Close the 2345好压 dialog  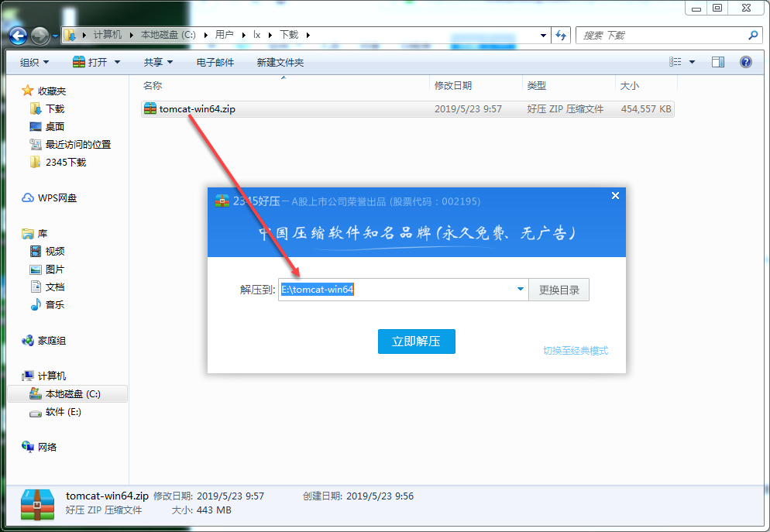615,196
